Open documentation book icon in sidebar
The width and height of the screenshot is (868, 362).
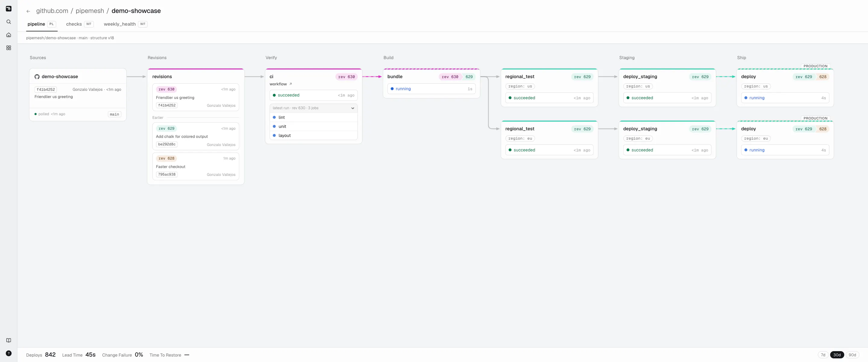(x=9, y=340)
